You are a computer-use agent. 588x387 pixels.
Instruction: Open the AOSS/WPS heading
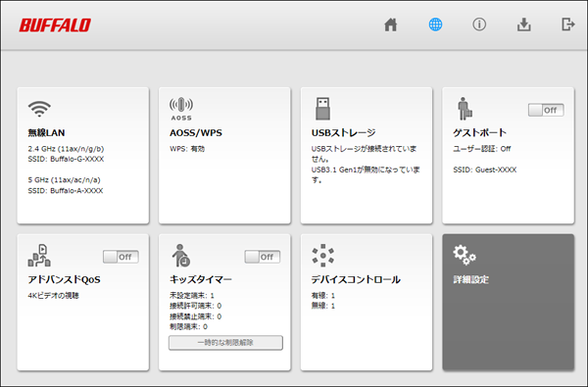[196, 132]
